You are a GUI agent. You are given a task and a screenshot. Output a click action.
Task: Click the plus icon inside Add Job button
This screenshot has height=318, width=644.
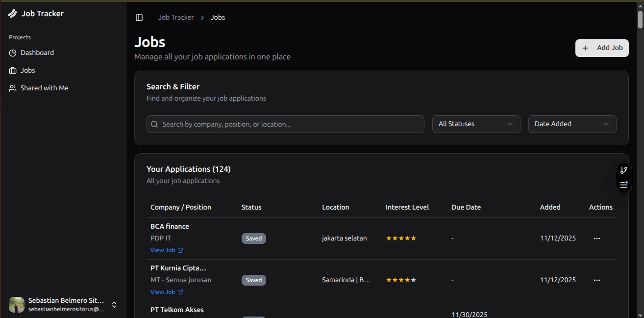coord(585,48)
